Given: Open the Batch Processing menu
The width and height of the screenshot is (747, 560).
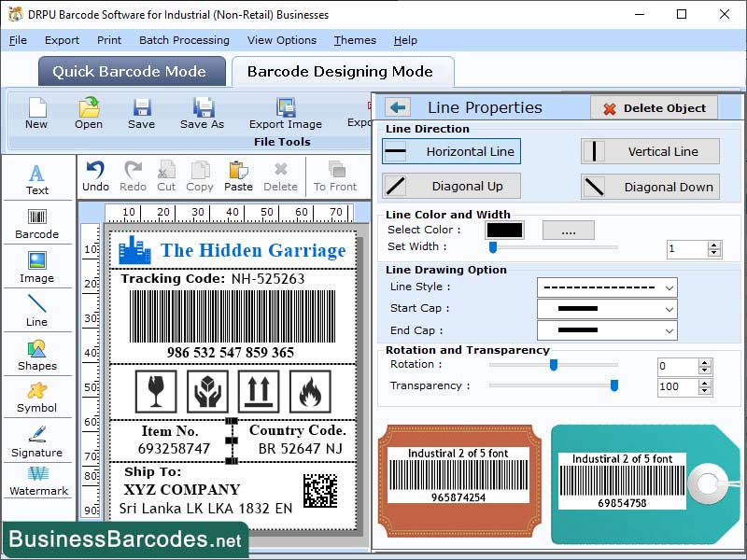Looking at the screenshot, I should point(184,40).
